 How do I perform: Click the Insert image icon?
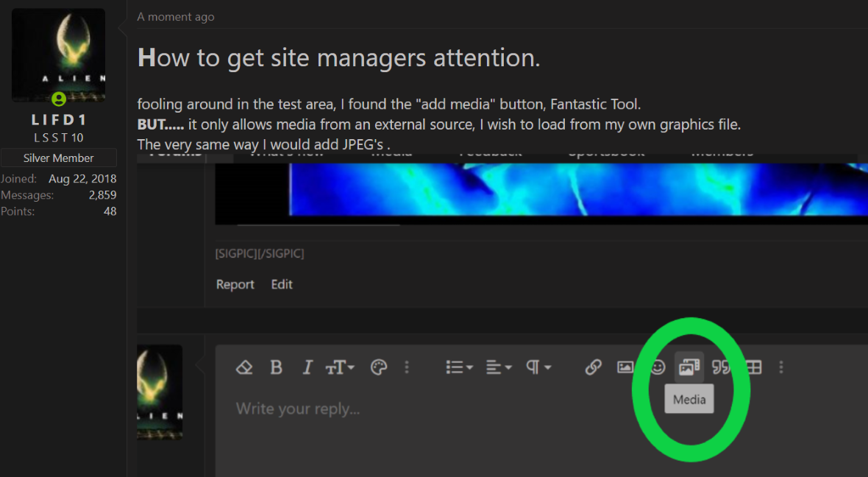point(625,367)
